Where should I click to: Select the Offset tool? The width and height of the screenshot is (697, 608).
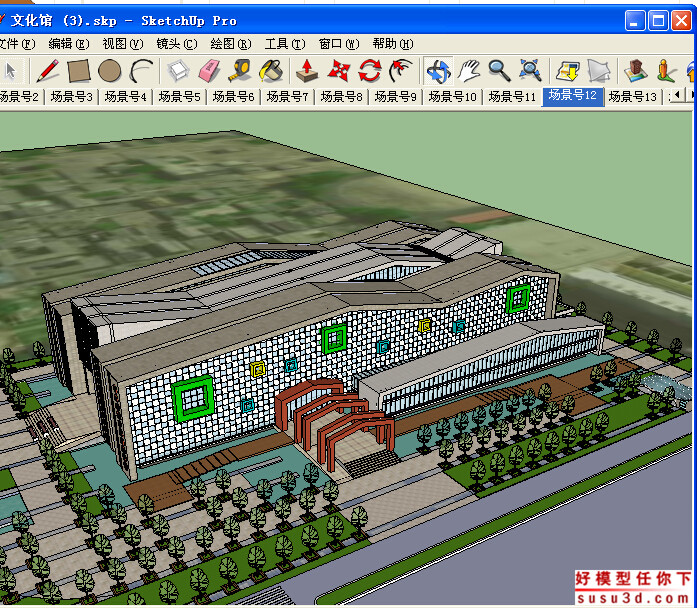tap(401, 71)
